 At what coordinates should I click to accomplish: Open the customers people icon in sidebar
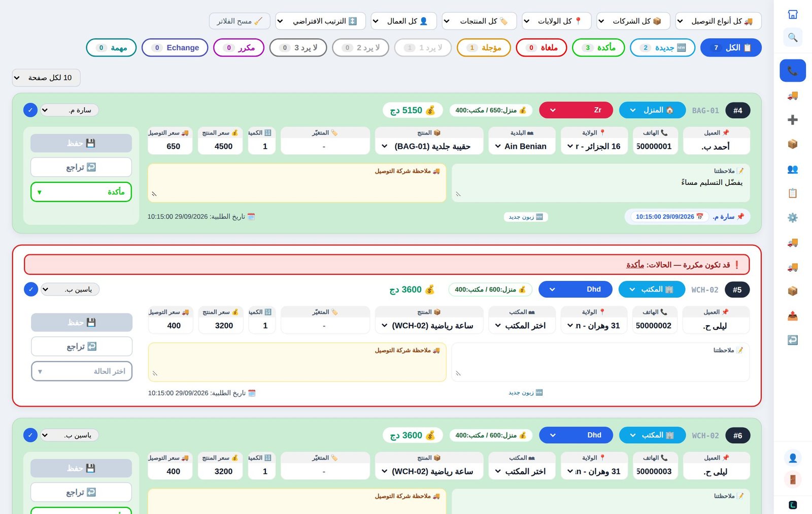pos(793,169)
